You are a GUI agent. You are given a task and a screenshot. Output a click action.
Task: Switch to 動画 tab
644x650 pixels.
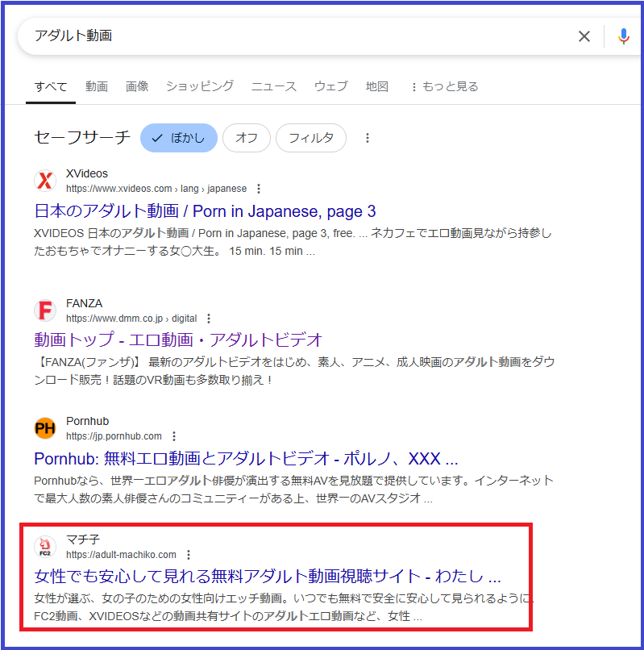(x=97, y=86)
